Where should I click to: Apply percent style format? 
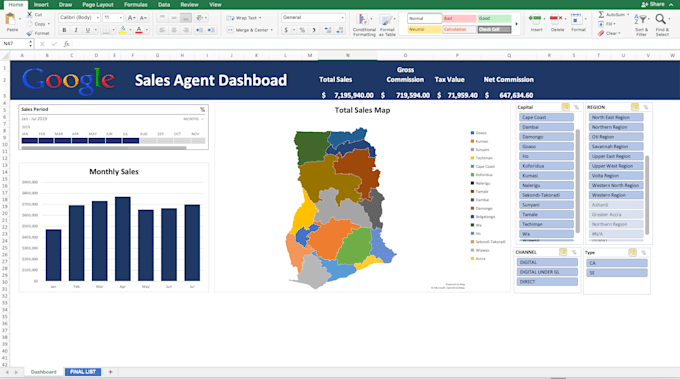pyautogui.click(x=302, y=30)
